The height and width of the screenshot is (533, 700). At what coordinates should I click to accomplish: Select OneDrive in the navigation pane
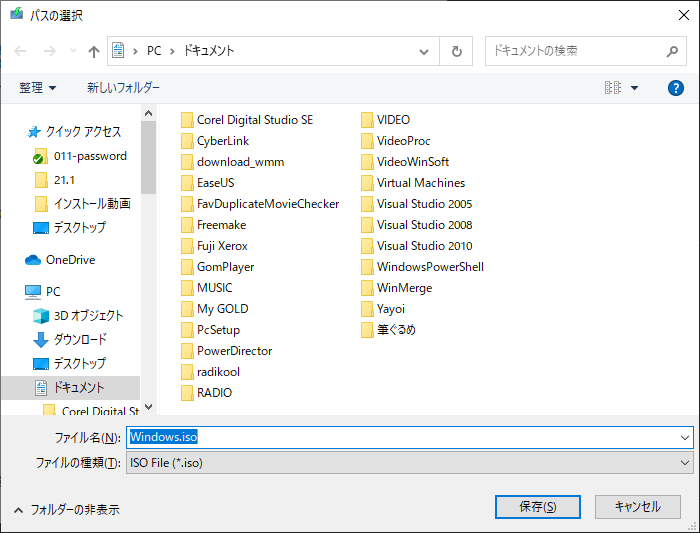pyautogui.click(x=70, y=260)
